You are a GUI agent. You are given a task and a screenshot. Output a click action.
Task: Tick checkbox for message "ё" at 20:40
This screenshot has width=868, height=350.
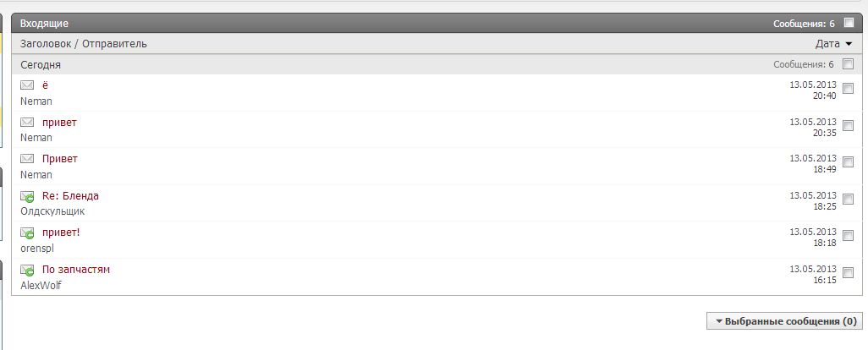[849, 89]
